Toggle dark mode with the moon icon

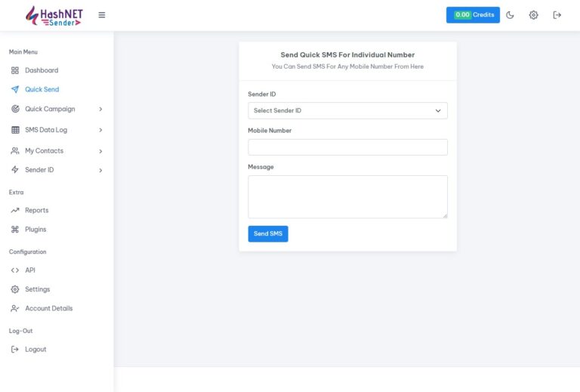pyautogui.click(x=510, y=15)
